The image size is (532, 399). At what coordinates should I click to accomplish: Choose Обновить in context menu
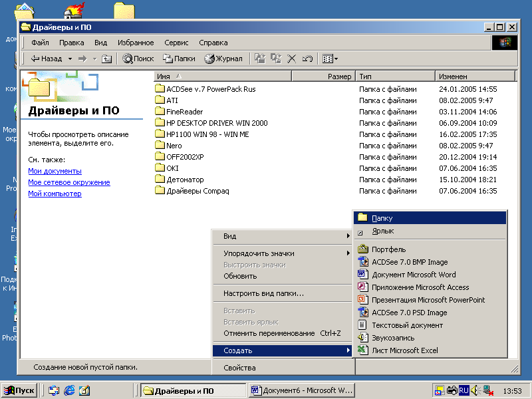point(283,276)
